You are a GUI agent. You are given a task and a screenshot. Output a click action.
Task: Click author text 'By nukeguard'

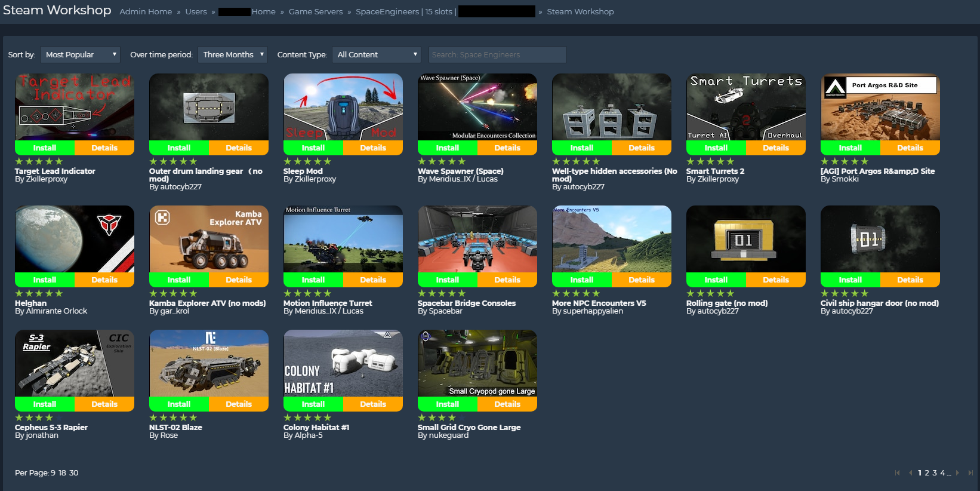coord(443,435)
